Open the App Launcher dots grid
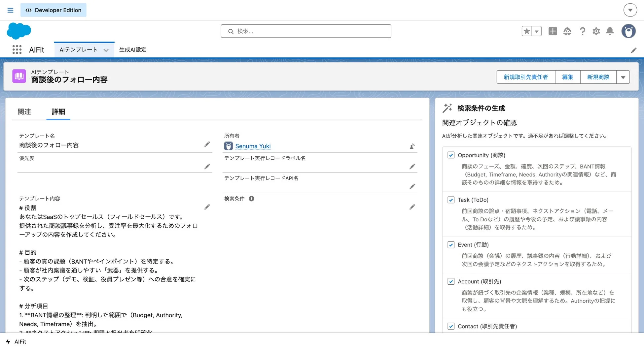Screen dimensions: 644x350 [x=17, y=49]
